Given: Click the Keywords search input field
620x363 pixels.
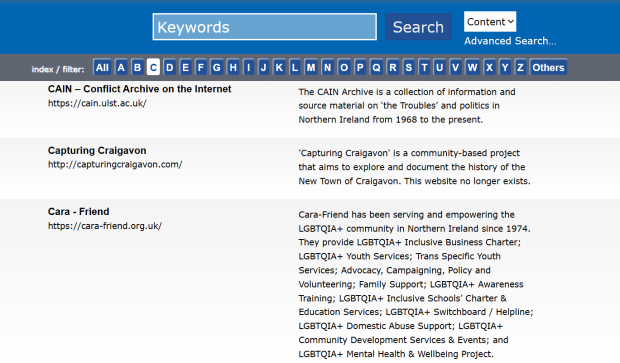Looking at the screenshot, I should pyautogui.click(x=265, y=27).
